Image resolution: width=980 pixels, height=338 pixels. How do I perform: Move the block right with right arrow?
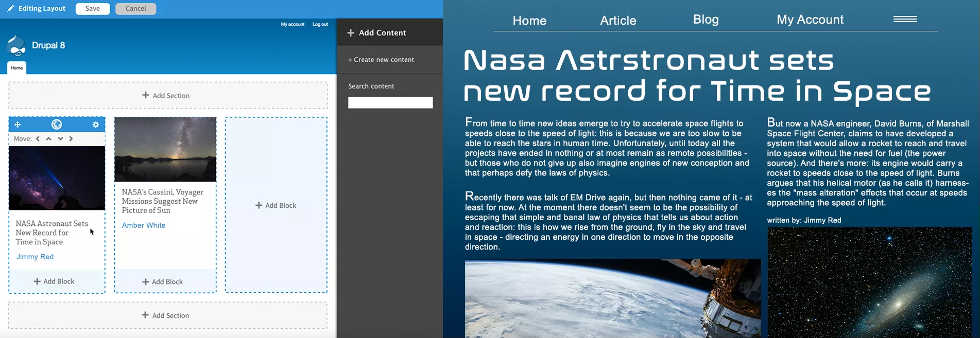71,139
